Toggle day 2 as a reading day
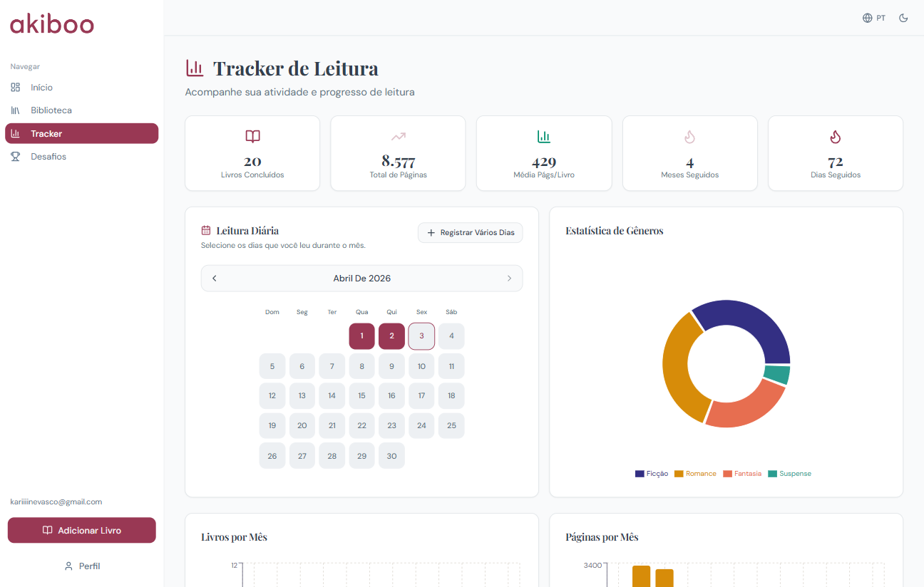 pos(391,336)
